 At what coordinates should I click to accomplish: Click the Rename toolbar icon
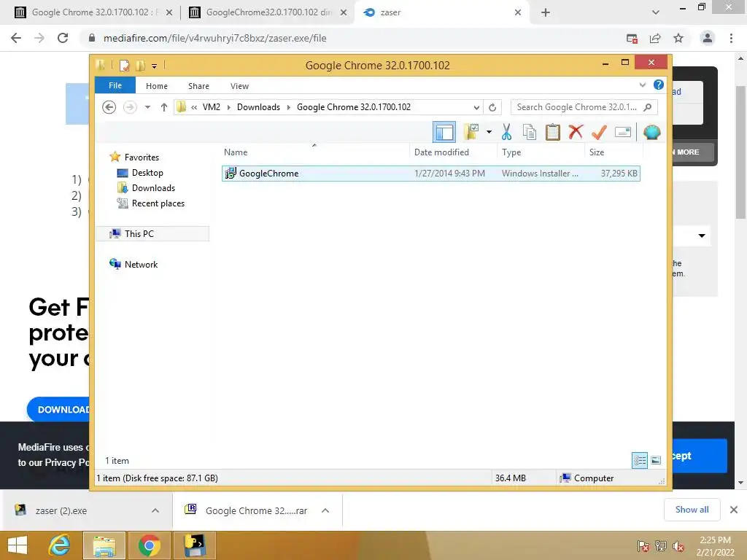623,132
